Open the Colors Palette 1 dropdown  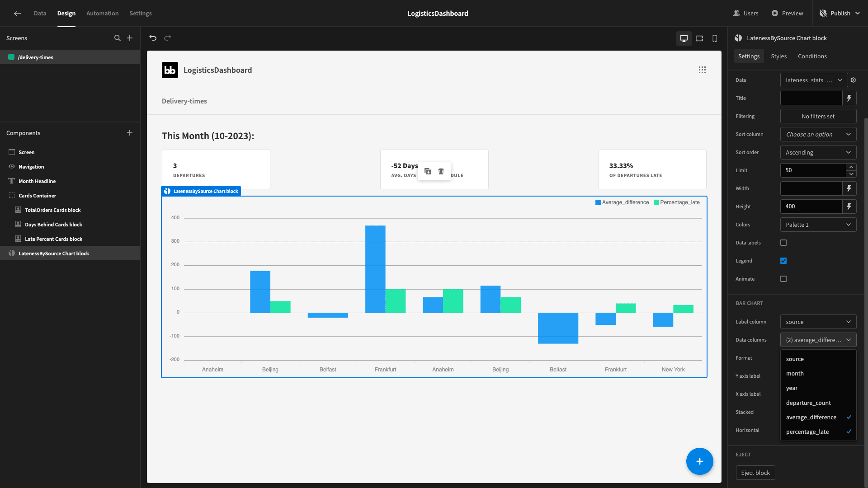coord(818,225)
